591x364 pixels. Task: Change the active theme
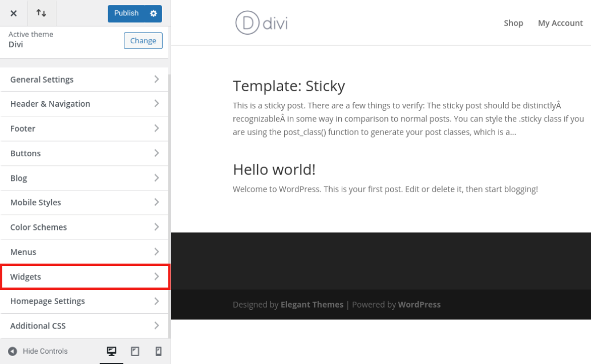coord(143,41)
